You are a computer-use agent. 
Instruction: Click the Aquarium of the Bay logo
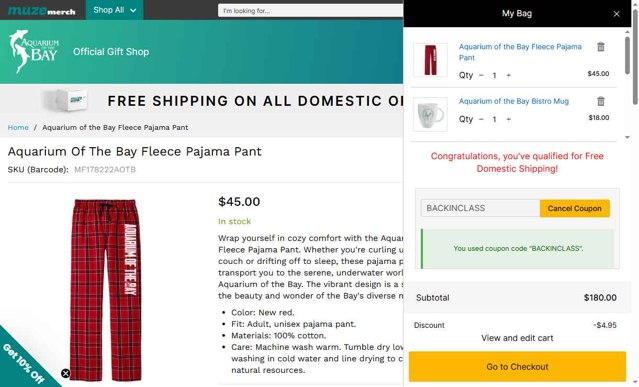point(34,52)
